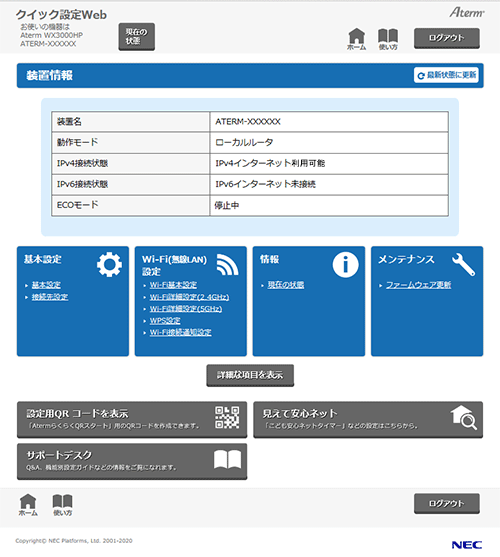Viewport: 500px width, 557px height.
Task: Click IPv6インターネット未接続 status text
Action: pos(265,184)
